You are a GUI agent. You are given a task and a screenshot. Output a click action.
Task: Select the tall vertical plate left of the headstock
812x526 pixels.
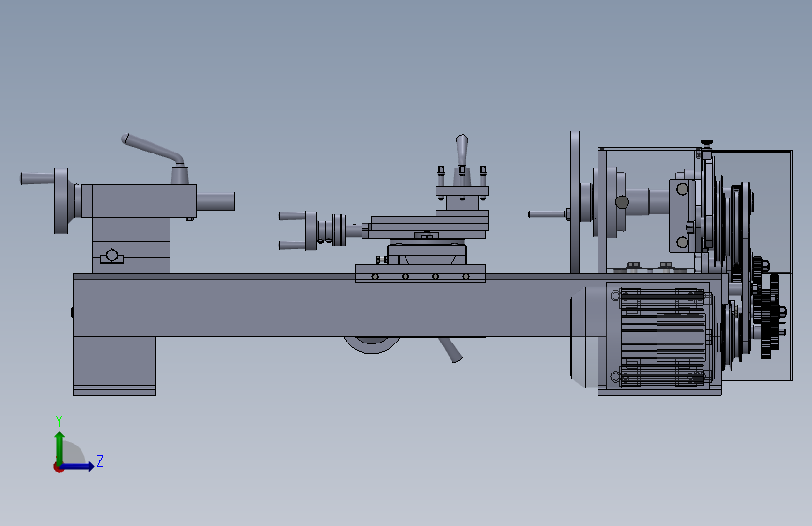[x=575, y=202]
